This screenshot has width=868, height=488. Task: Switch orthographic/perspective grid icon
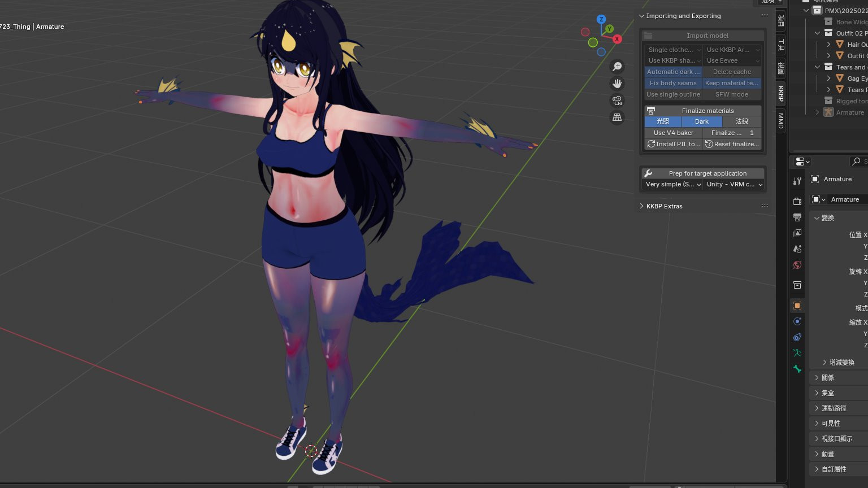(x=617, y=117)
